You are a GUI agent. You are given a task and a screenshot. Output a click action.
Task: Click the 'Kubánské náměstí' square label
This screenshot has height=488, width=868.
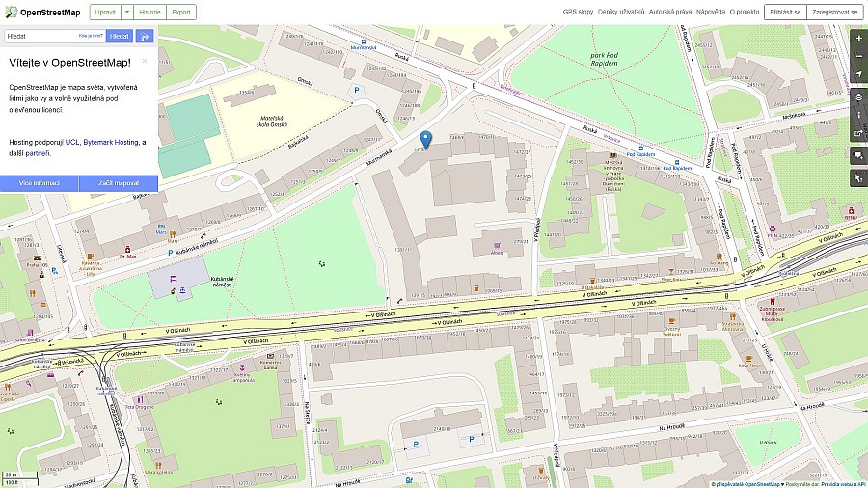point(223,282)
